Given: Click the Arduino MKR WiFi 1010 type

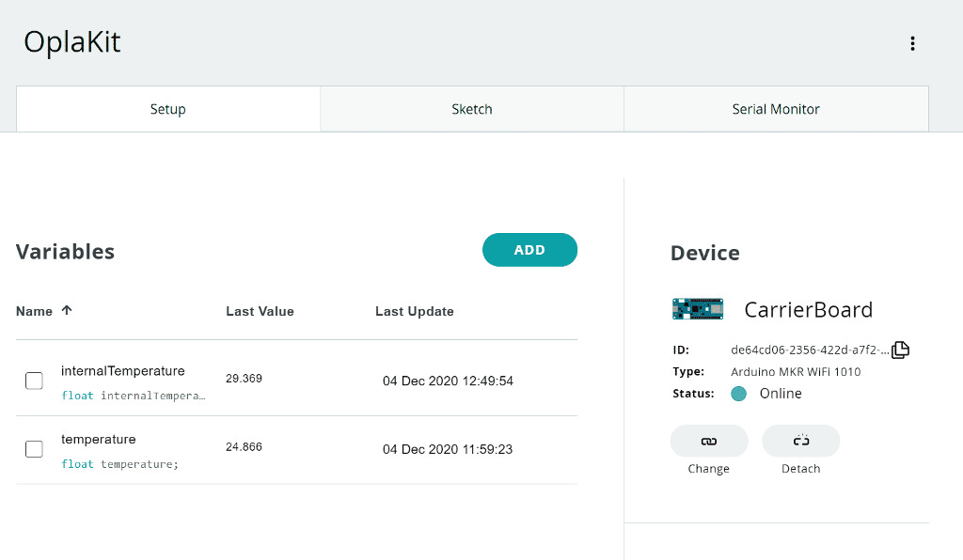Looking at the screenshot, I should pyautogui.click(x=796, y=372).
